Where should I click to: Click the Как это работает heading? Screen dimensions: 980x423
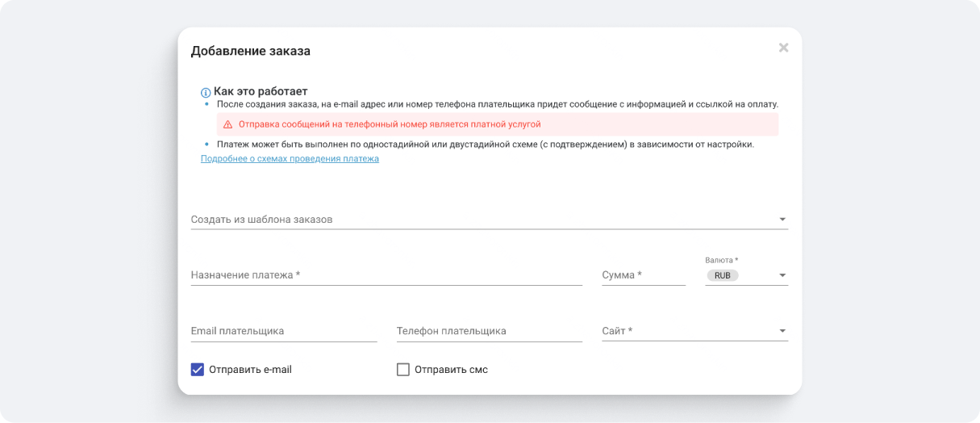261,92
